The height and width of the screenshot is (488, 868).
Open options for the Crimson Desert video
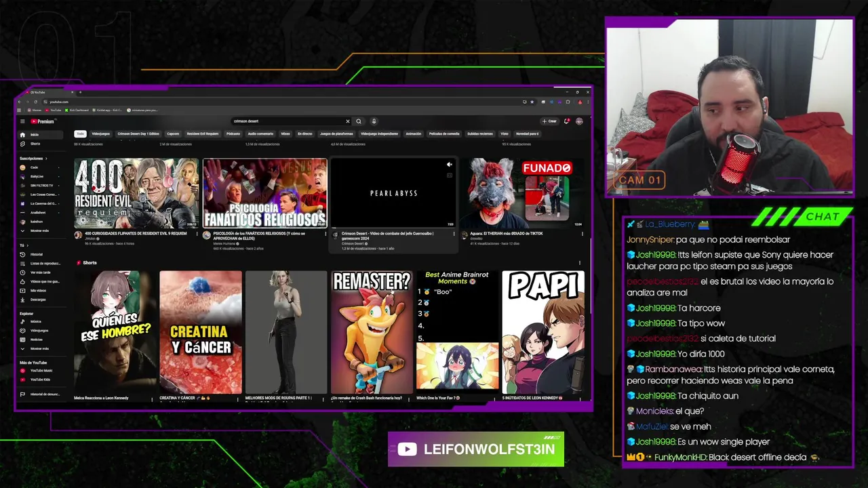pyautogui.click(x=454, y=234)
